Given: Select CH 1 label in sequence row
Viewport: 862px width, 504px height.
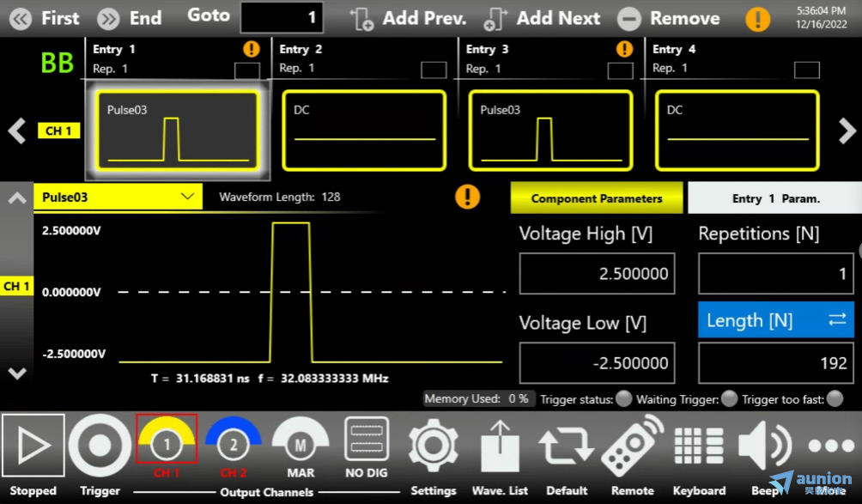Looking at the screenshot, I should 58,131.
